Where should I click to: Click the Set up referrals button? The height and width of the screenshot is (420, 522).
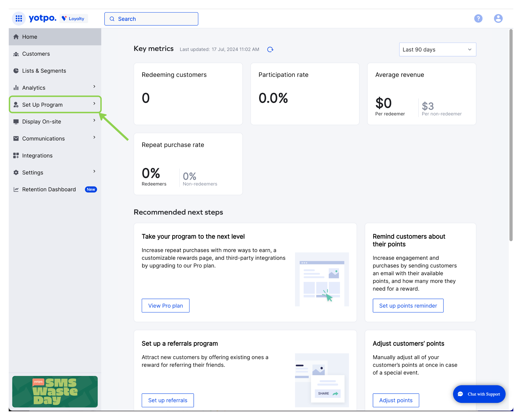coord(168,400)
